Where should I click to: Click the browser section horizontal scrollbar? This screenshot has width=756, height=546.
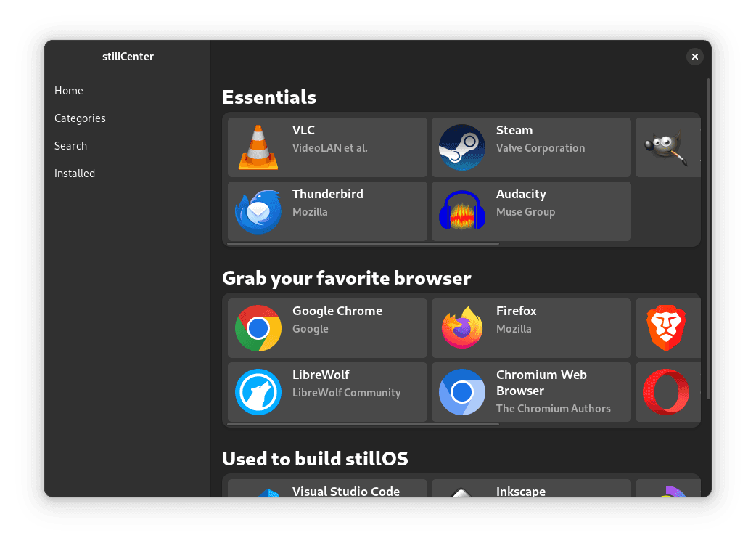(363, 425)
